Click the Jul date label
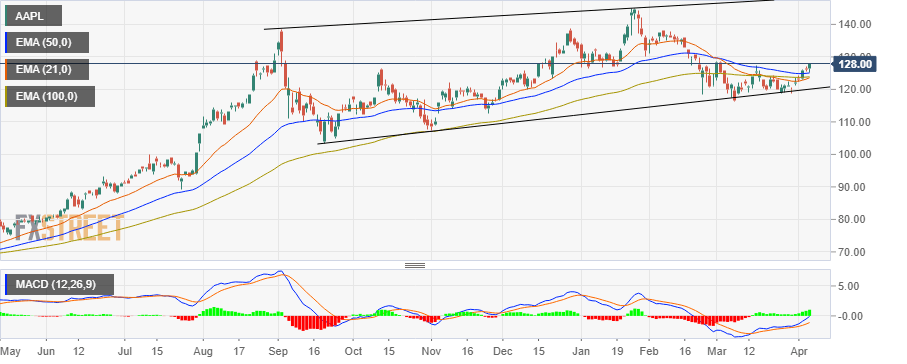Viewport: 907px width, 364px height. [x=124, y=351]
